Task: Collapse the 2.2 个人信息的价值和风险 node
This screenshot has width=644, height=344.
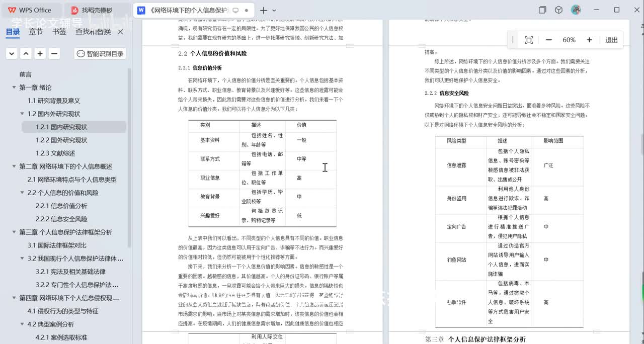Action: click(22, 193)
